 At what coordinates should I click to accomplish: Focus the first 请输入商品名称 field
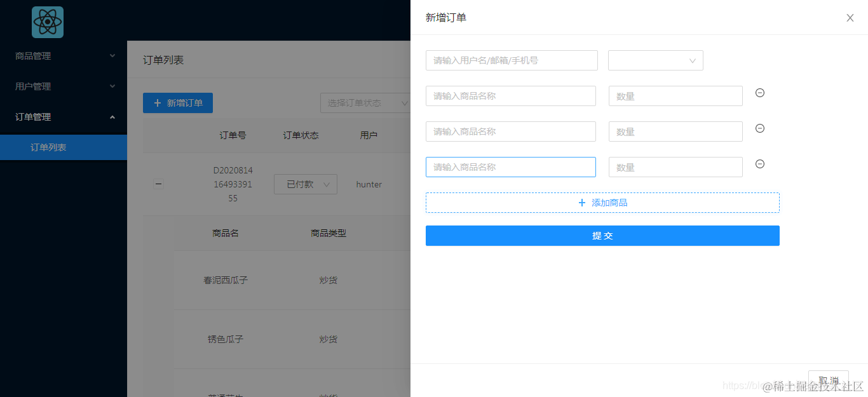pos(511,96)
